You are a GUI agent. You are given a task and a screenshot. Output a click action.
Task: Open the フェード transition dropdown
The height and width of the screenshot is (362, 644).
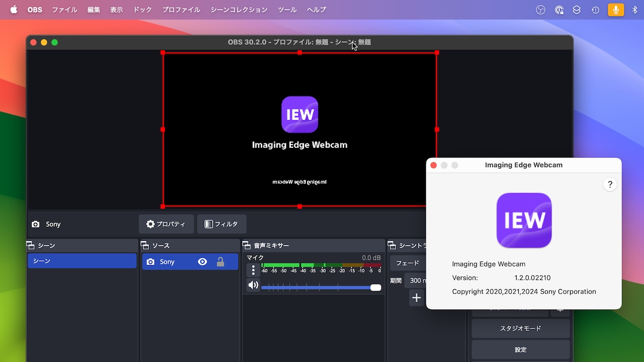409,263
